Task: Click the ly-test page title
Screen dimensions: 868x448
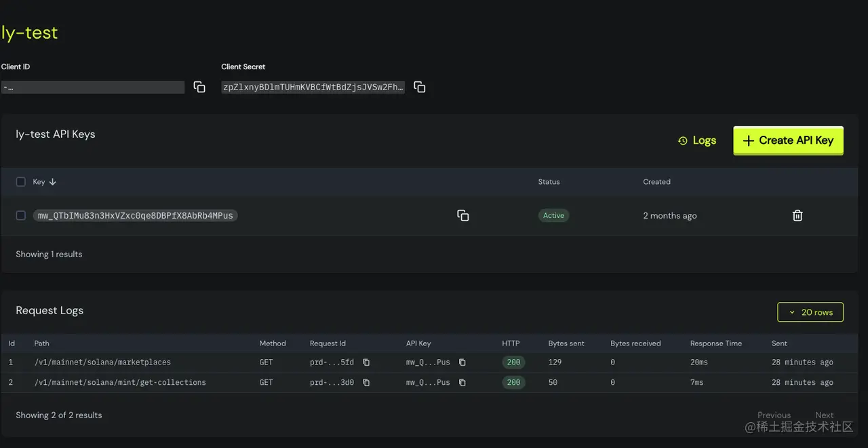Action: (30, 32)
